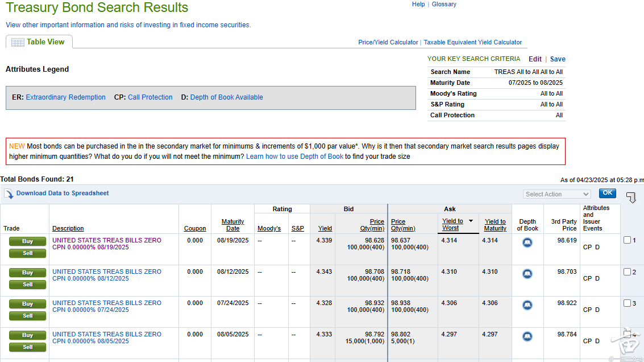Tick checkbox for bond row 1
644x362 pixels.
pyautogui.click(x=627, y=240)
